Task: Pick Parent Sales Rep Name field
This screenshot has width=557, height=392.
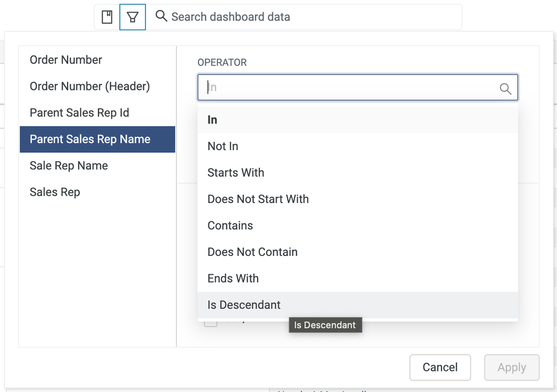Action: click(x=90, y=139)
